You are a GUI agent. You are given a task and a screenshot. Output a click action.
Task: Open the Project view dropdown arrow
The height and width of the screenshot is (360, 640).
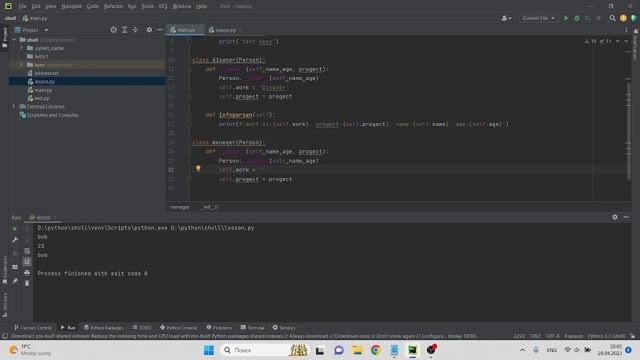[46, 30]
